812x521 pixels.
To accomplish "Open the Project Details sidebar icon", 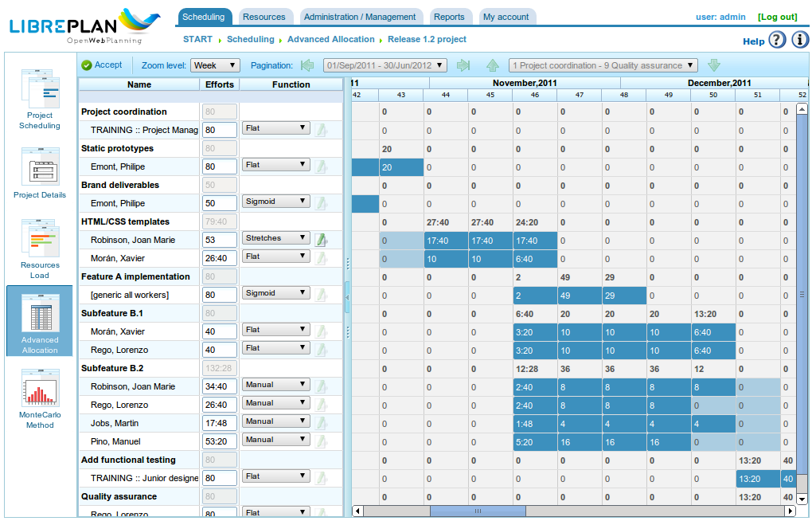I will coord(41,166).
